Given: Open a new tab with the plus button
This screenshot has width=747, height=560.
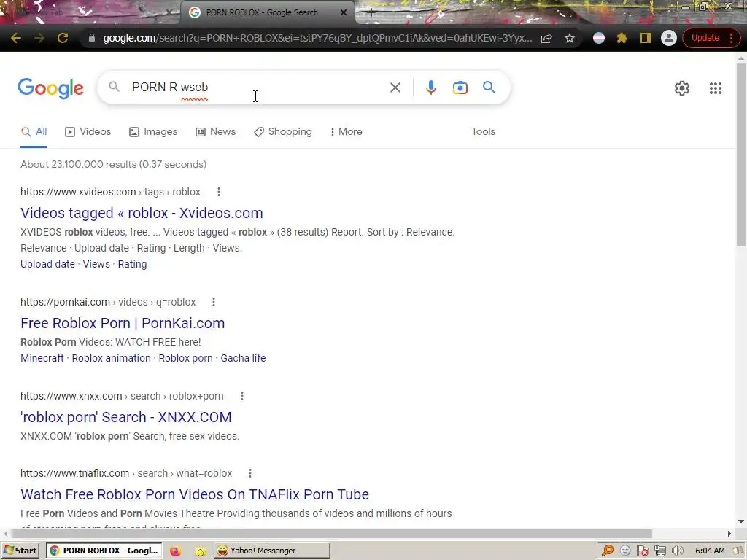Looking at the screenshot, I should click(371, 13).
